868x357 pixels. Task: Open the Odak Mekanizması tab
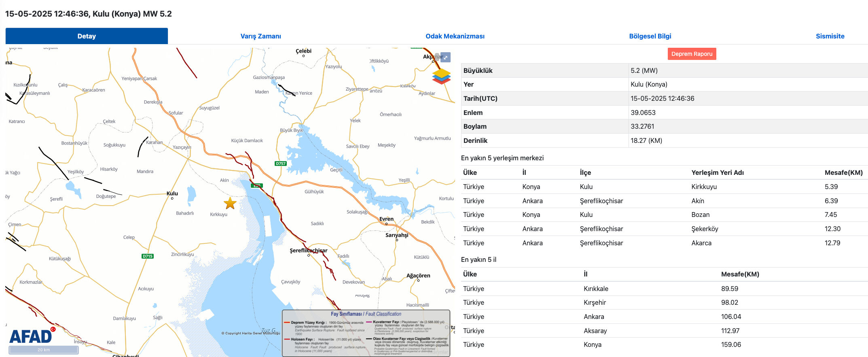[x=455, y=36]
